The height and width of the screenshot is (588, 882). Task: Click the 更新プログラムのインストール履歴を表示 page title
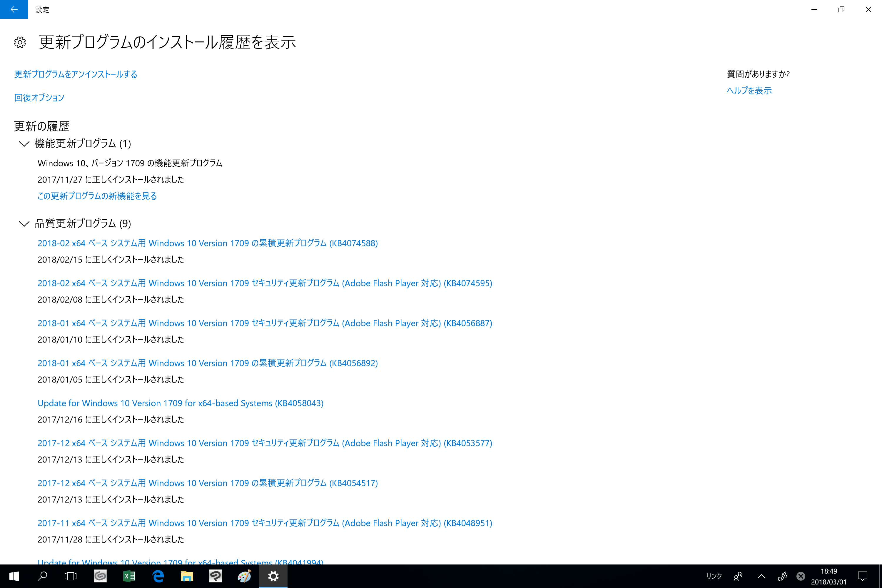[x=167, y=42]
